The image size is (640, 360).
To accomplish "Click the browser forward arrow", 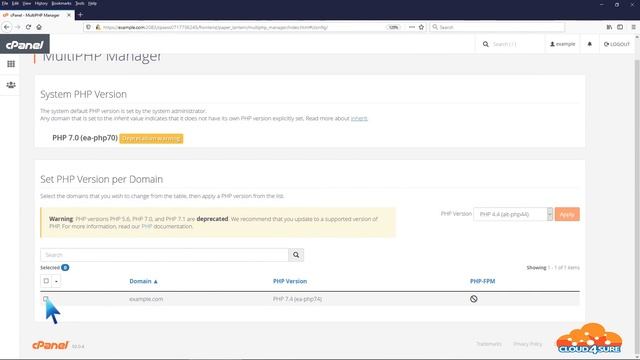I will coord(18,27).
